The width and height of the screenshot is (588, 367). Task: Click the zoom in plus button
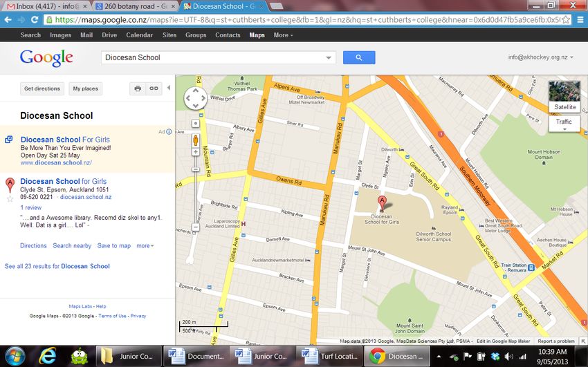pyautogui.click(x=196, y=152)
